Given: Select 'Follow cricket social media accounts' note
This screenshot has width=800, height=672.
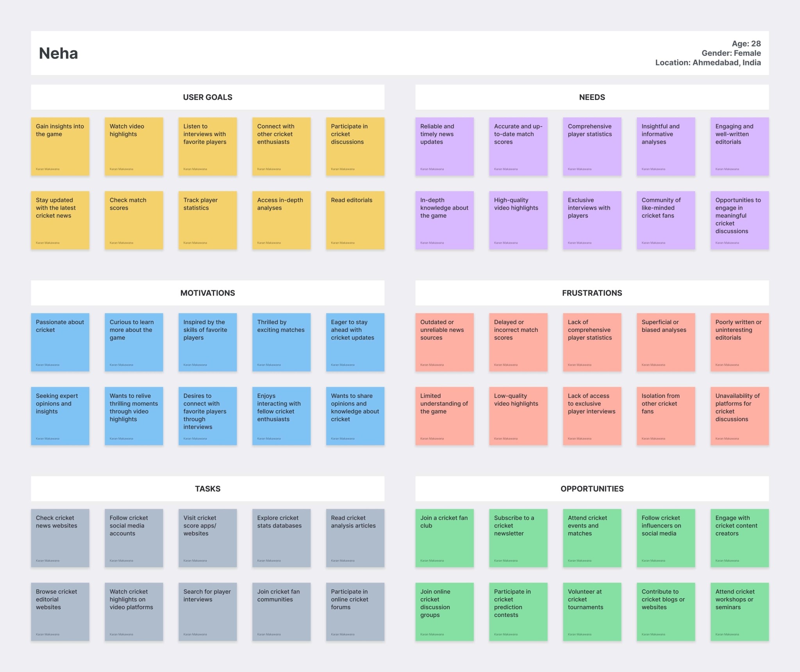Looking at the screenshot, I should click(x=134, y=538).
